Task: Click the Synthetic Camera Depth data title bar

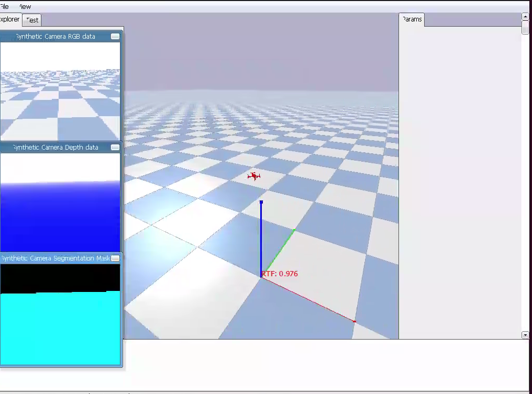Action: coord(55,148)
